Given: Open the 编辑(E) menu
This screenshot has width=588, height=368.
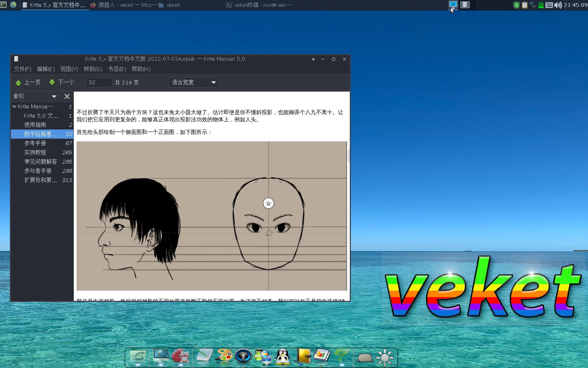Looking at the screenshot, I should pyautogui.click(x=46, y=69).
